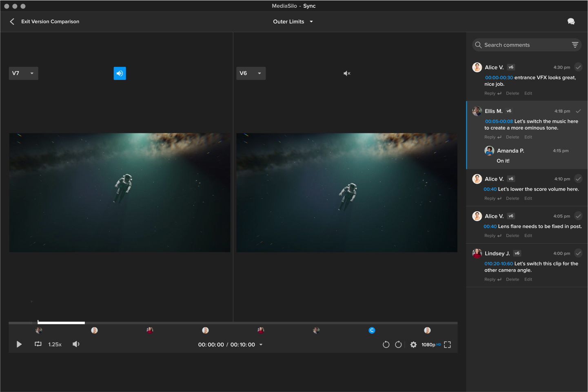Open the comments panel chat icon
The width and height of the screenshot is (588, 392).
point(571,21)
